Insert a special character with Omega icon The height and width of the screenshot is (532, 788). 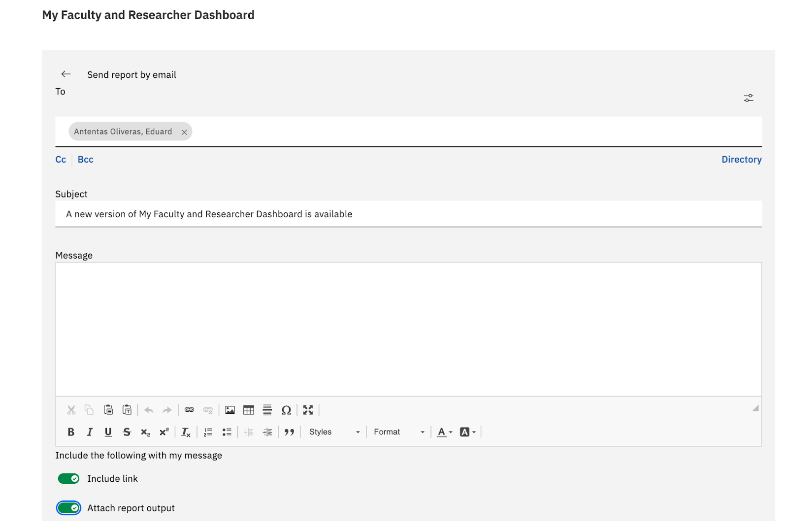click(286, 410)
